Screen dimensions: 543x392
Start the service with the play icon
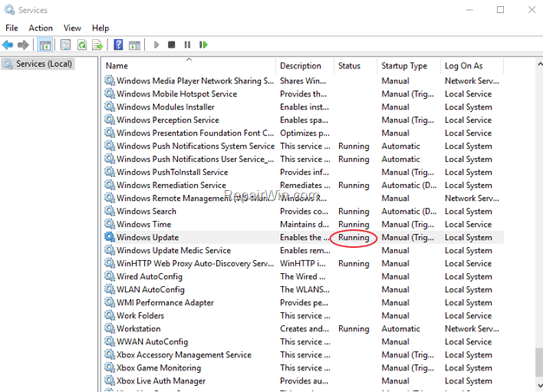pyautogui.click(x=156, y=45)
